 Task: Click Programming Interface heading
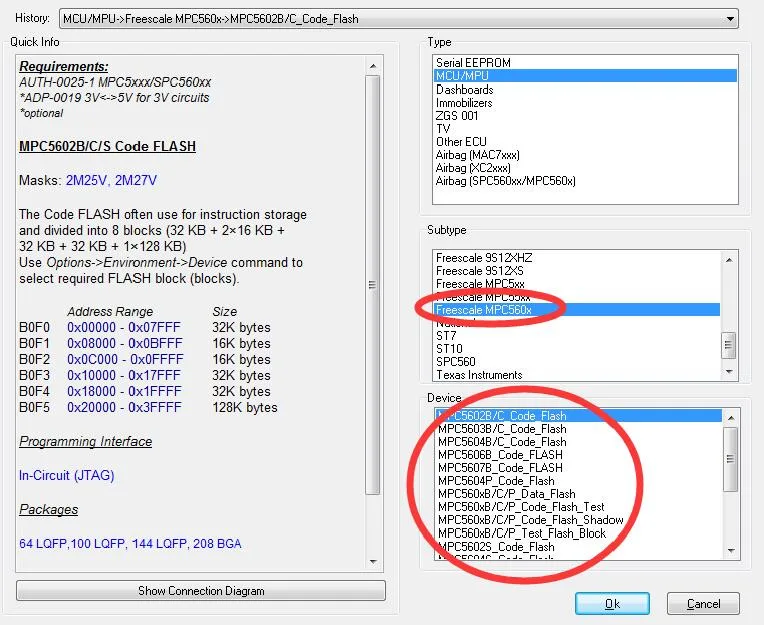pos(85,441)
